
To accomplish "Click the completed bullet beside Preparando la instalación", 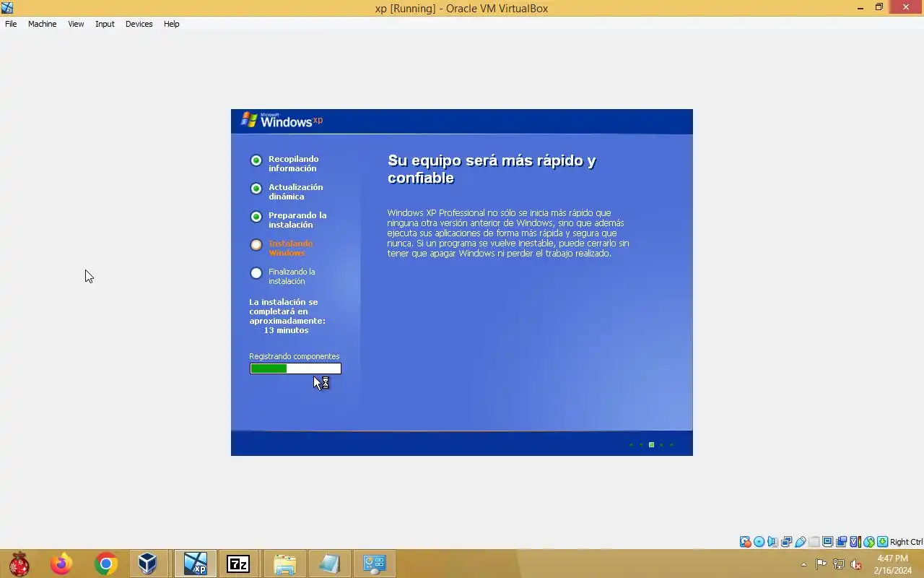I will click(x=256, y=217).
